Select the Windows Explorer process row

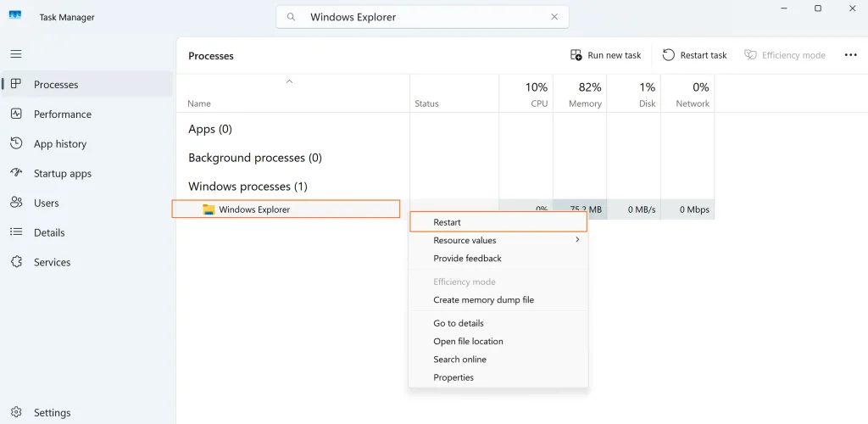coord(286,209)
